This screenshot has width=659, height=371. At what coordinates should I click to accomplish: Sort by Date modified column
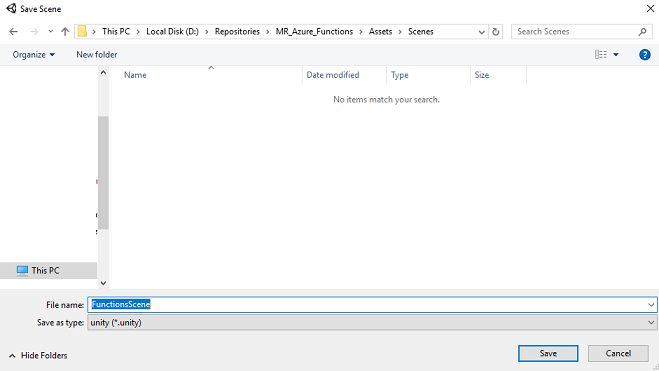click(x=333, y=75)
